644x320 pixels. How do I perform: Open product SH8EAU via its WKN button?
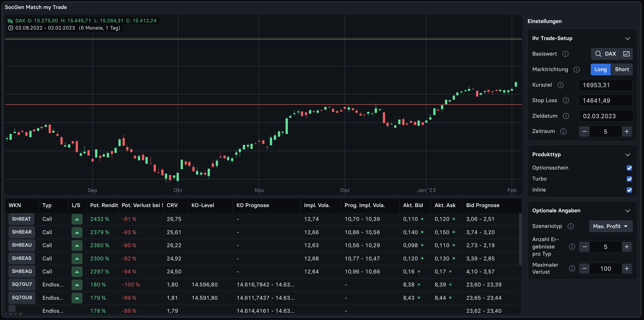tap(22, 245)
